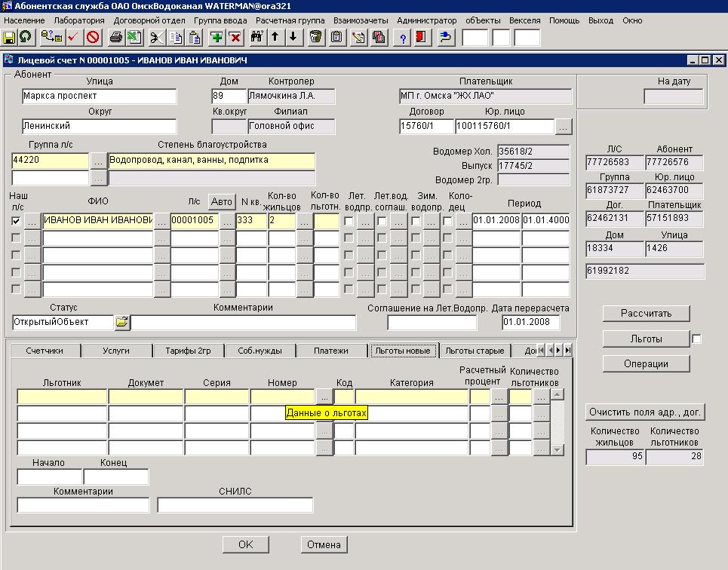Tick the checkbox next to Льготы button
728x570 pixels.
coord(696,339)
